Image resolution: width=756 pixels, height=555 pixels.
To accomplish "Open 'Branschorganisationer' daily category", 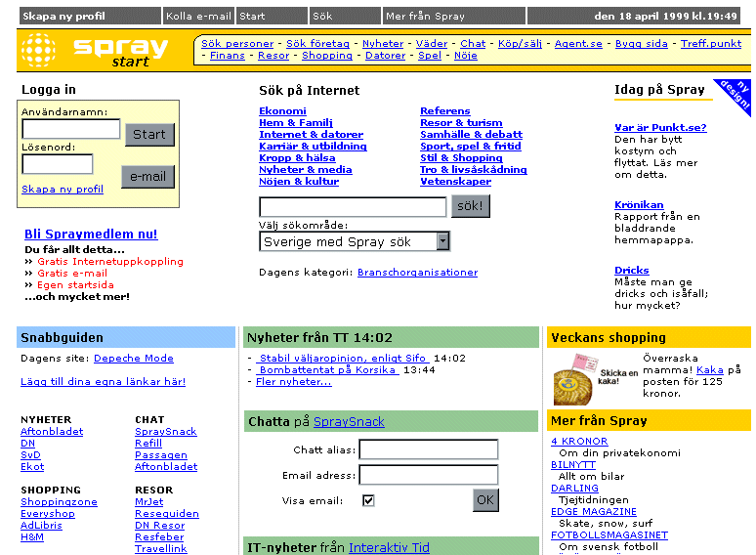I will tap(417, 273).
